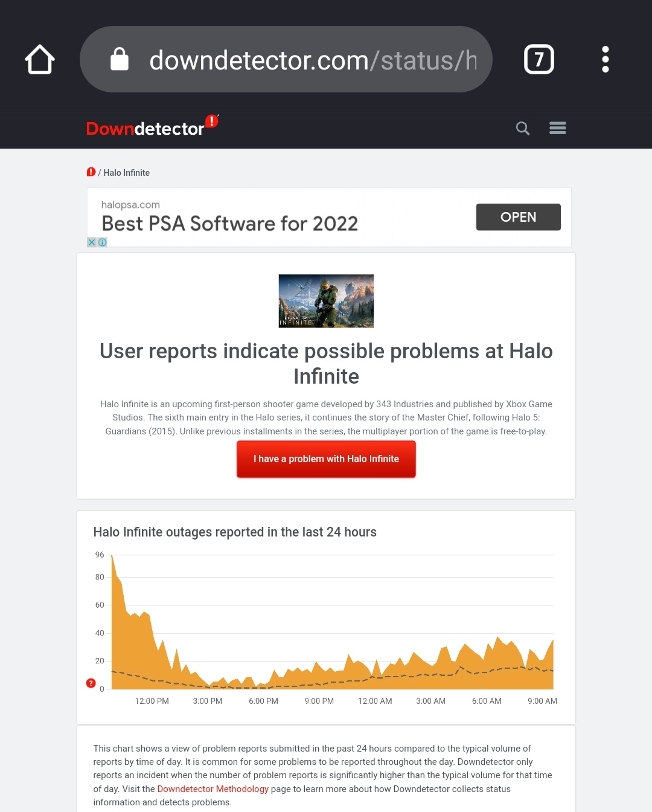Click the ad info icon
652x812 pixels.
coord(103,242)
